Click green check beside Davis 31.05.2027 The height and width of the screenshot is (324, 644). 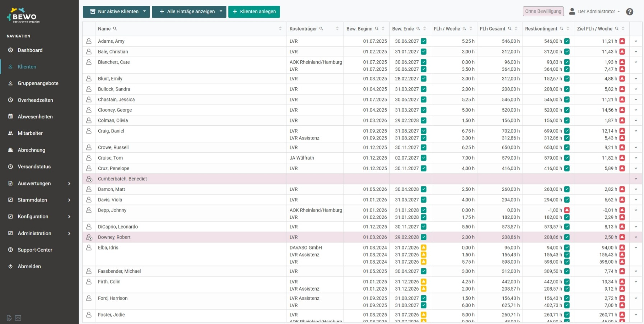(424, 200)
